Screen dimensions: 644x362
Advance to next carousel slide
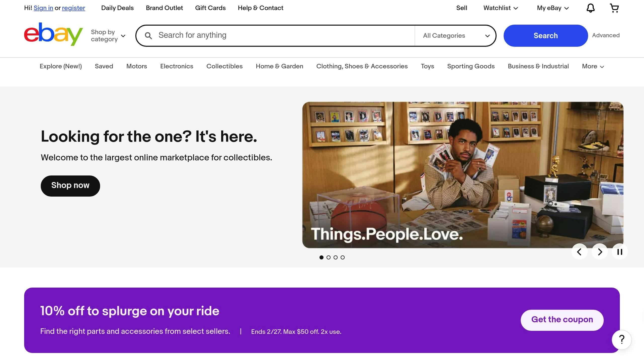(x=600, y=252)
